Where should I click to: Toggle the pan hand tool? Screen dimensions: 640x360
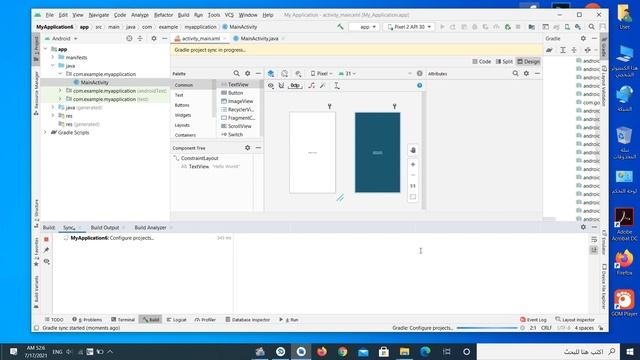click(413, 150)
